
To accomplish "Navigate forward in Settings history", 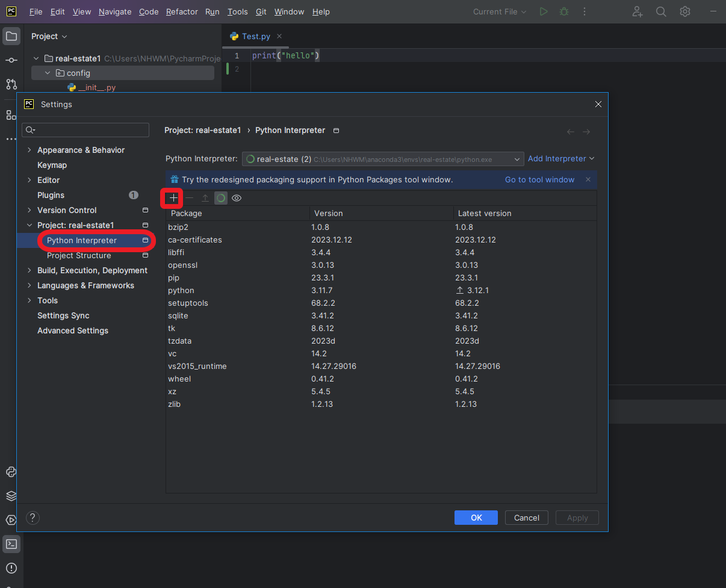I will pyautogui.click(x=586, y=132).
